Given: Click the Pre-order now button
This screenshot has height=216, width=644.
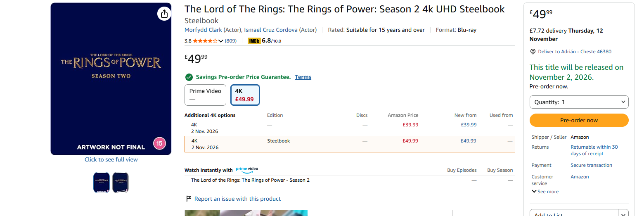Looking at the screenshot, I should pyautogui.click(x=579, y=120).
